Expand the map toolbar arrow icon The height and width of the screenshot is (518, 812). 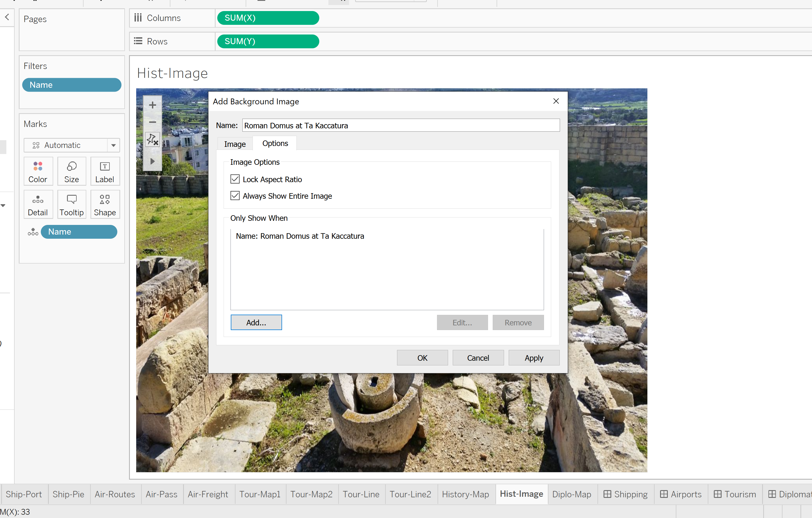pyautogui.click(x=152, y=161)
